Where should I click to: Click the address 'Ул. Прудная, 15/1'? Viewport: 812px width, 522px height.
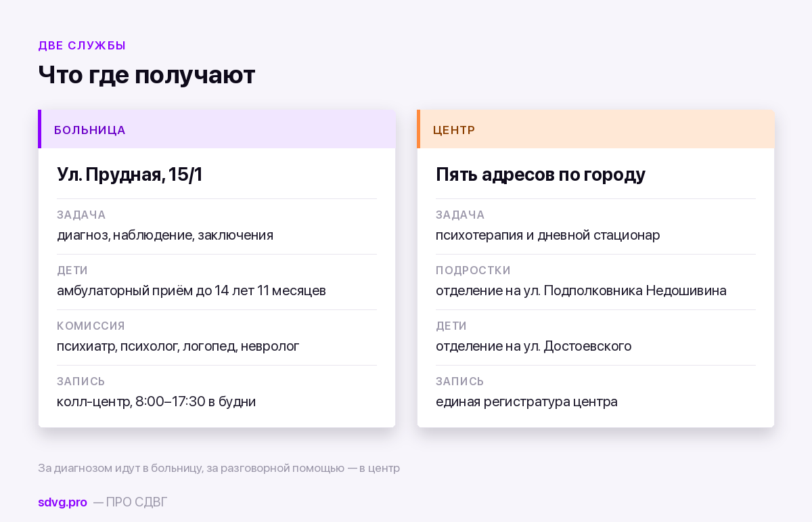pos(130,175)
